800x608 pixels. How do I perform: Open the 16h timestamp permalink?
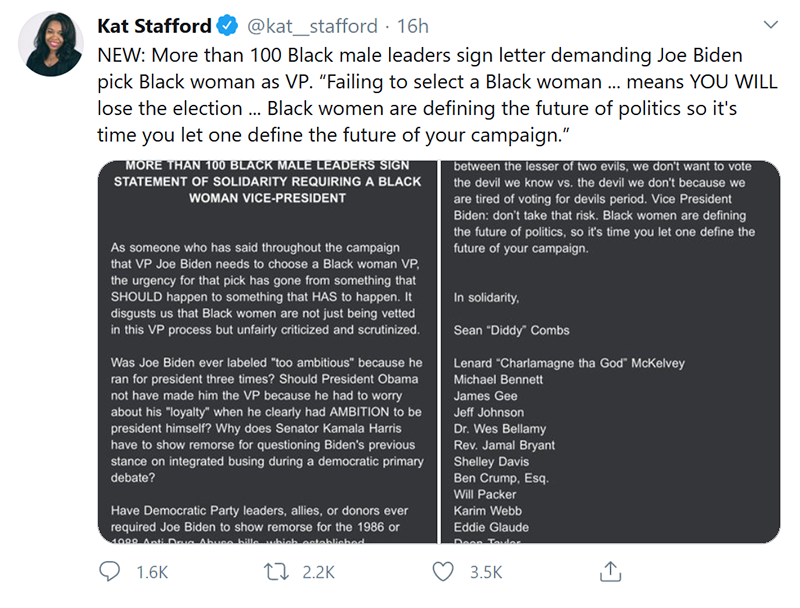coord(413,26)
